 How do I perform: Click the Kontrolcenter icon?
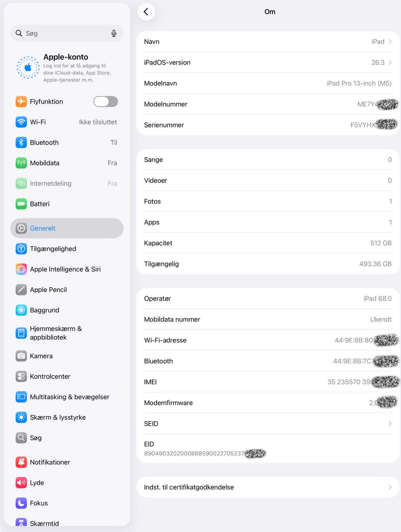(x=21, y=376)
